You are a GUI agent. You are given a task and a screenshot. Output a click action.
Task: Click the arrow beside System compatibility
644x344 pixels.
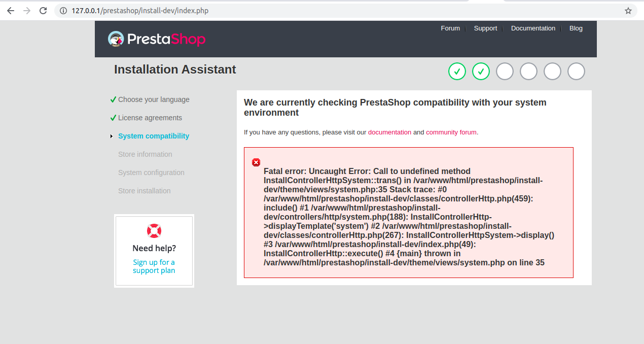pyautogui.click(x=112, y=136)
